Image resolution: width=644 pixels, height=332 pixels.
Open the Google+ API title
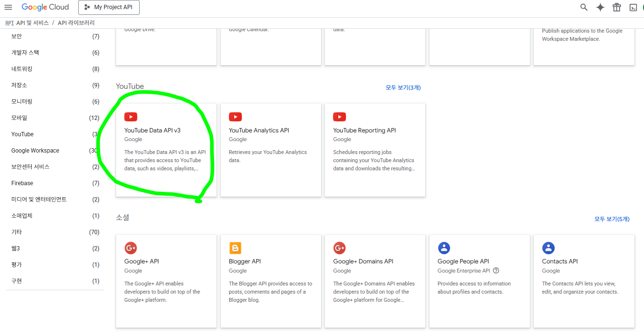(x=142, y=261)
